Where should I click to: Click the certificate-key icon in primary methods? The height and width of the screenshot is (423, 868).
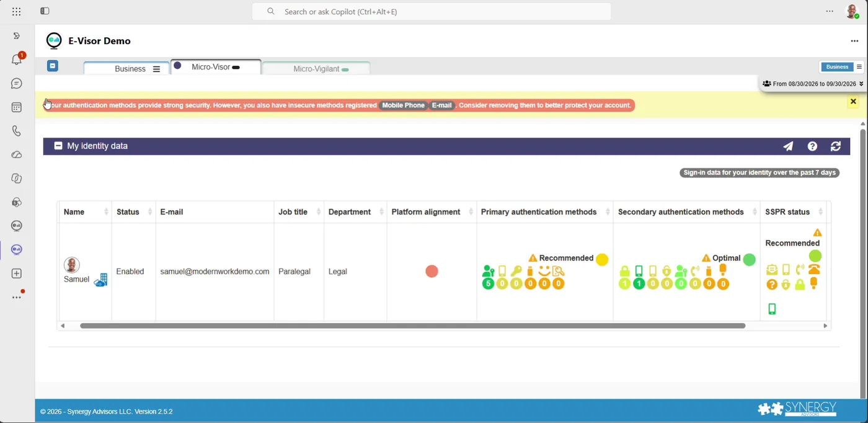[559, 271]
